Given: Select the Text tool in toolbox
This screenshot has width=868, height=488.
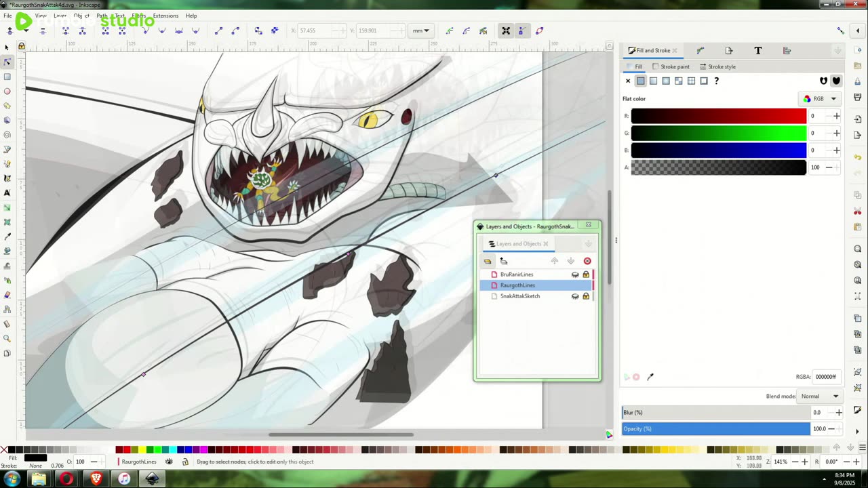Looking at the screenshot, I should click(x=7, y=193).
